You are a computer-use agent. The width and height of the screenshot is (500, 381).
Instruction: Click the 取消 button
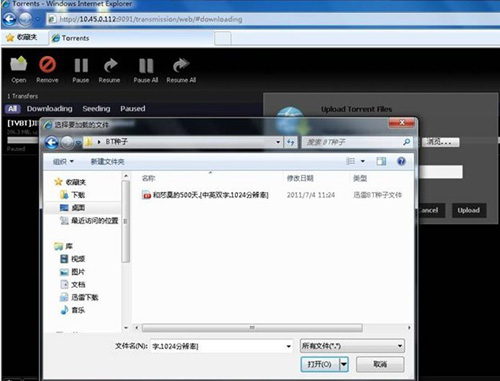(380, 364)
